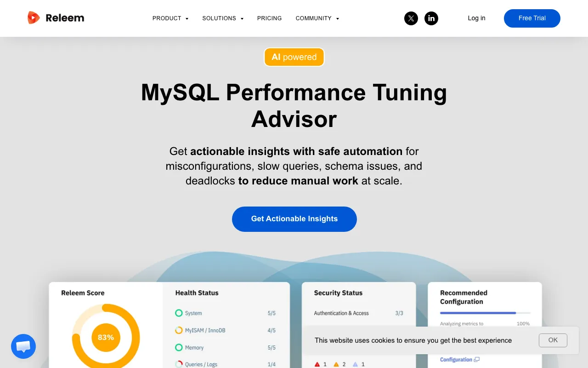Image resolution: width=588 pixels, height=368 pixels.
Task: Open the Configuration link
Action: coord(456,360)
